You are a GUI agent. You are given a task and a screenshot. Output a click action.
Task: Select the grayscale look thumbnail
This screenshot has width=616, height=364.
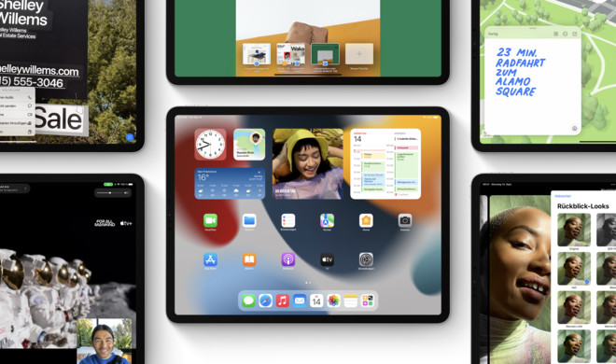click(606, 230)
